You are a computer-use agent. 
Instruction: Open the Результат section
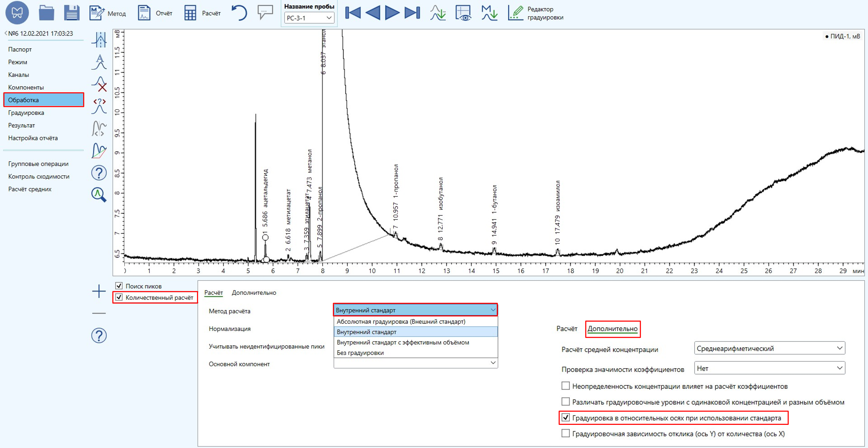pyautogui.click(x=22, y=125)
